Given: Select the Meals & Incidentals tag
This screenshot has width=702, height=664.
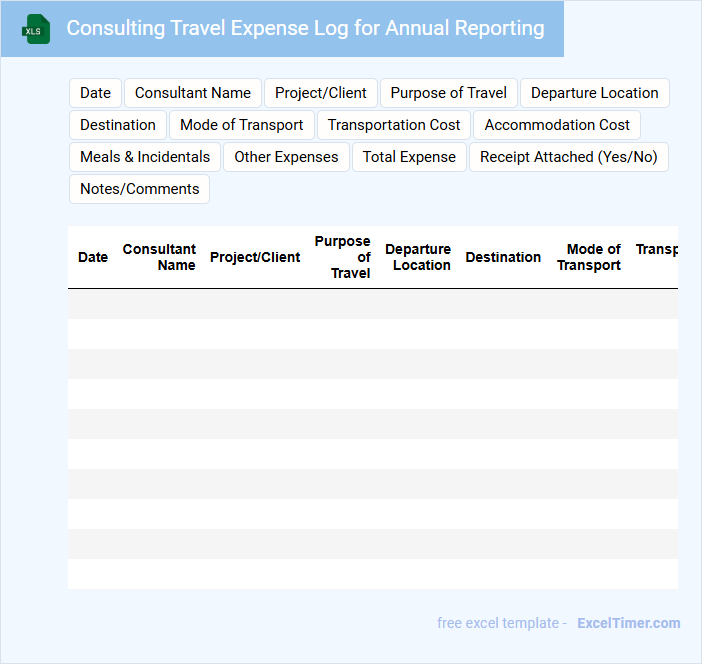Looking at the screenshot, I should pos(145,157).
